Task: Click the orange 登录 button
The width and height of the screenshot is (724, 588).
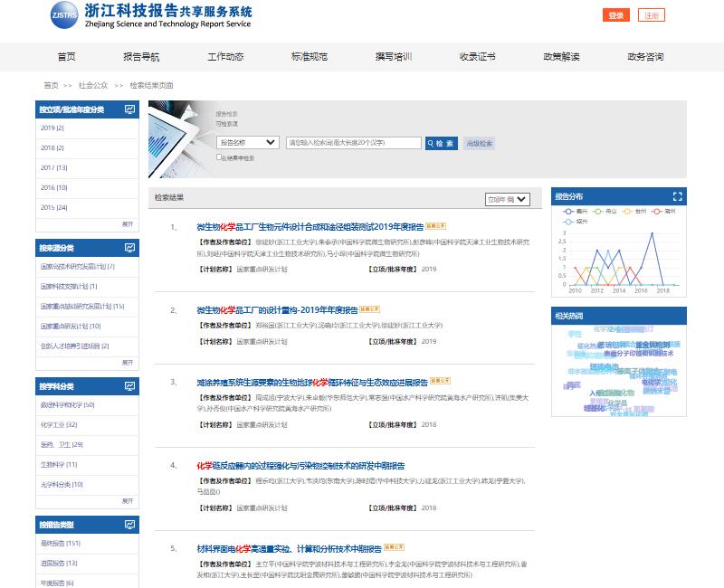Action: pyautogui.click(x=615, y=15)
